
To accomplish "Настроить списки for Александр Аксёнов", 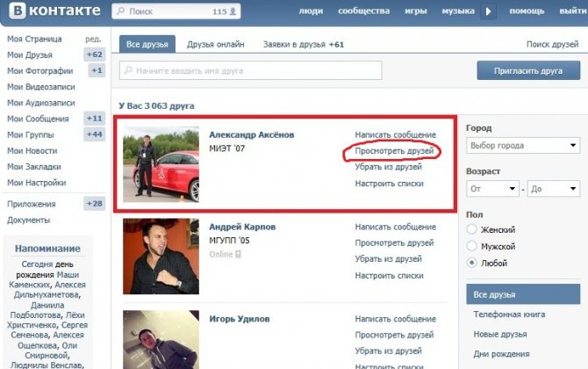I will point(390,184).
